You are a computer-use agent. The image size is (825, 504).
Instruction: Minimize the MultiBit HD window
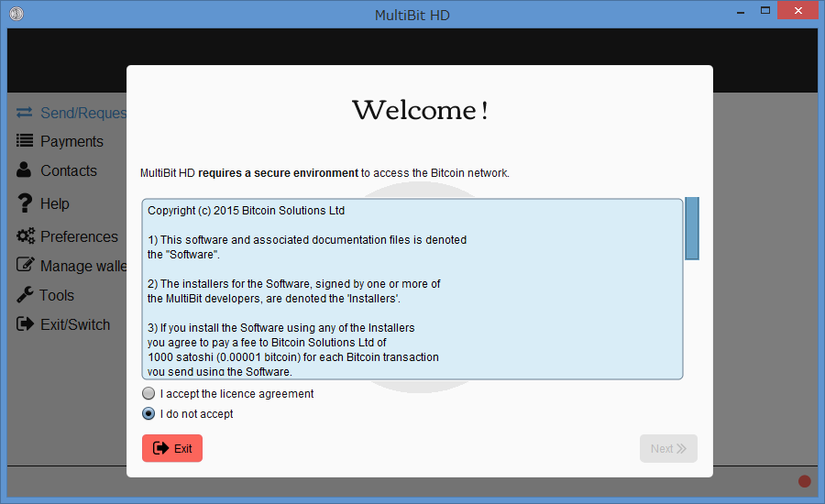[x=741, y=11]
